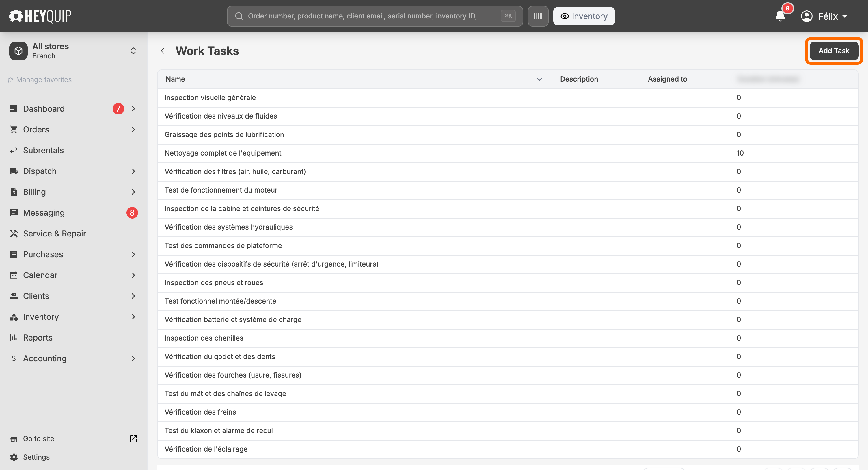This screenshot has height=470, width=868.
Task: Click the Description column header
Action: click(579, 79)
